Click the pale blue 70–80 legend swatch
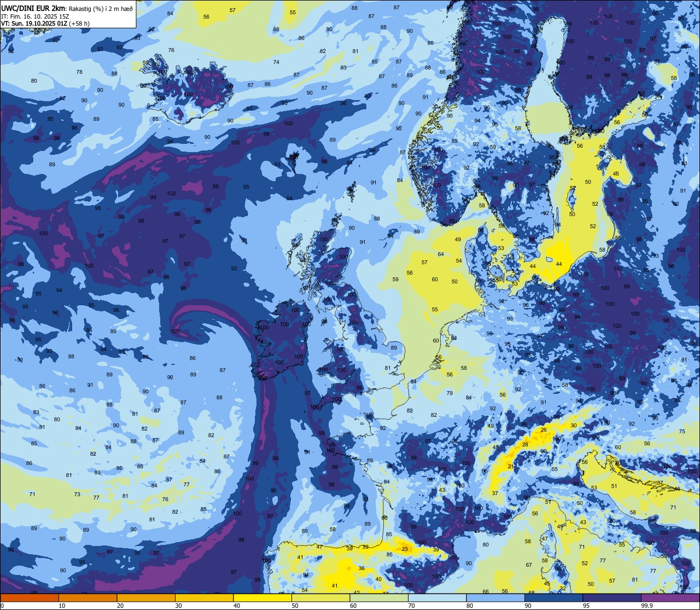The height and width of the screenshot is (610, 700). coord(437,597)
